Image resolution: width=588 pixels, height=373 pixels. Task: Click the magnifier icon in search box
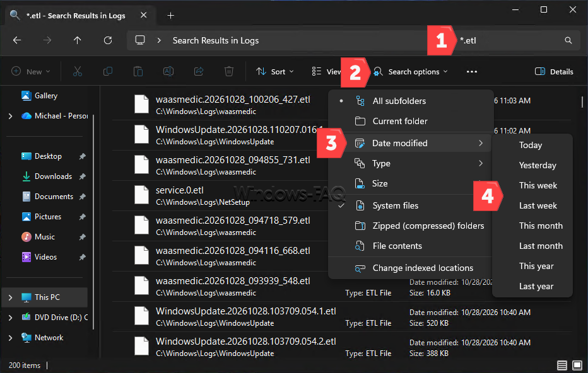pyautogui.click(x=568, y=40)
